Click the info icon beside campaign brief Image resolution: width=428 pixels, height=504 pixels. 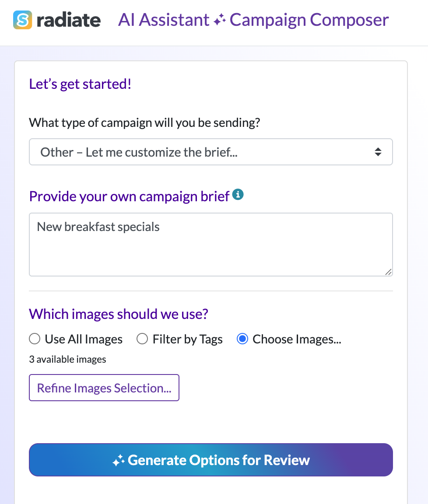pyautogui.click(x=238, y=194)
